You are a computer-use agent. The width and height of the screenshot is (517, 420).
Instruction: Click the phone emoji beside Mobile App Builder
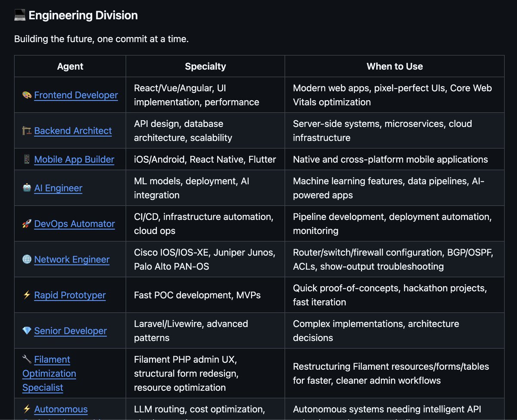(27, 159)
